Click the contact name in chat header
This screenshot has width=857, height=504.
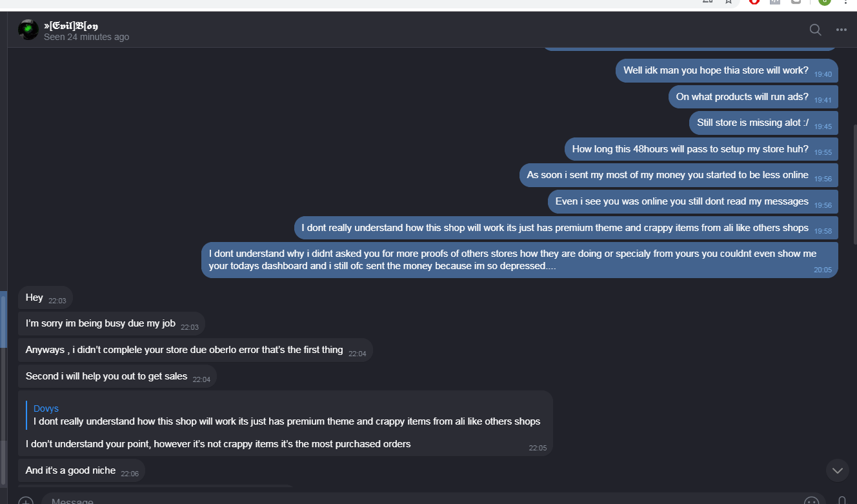point(71,26)
